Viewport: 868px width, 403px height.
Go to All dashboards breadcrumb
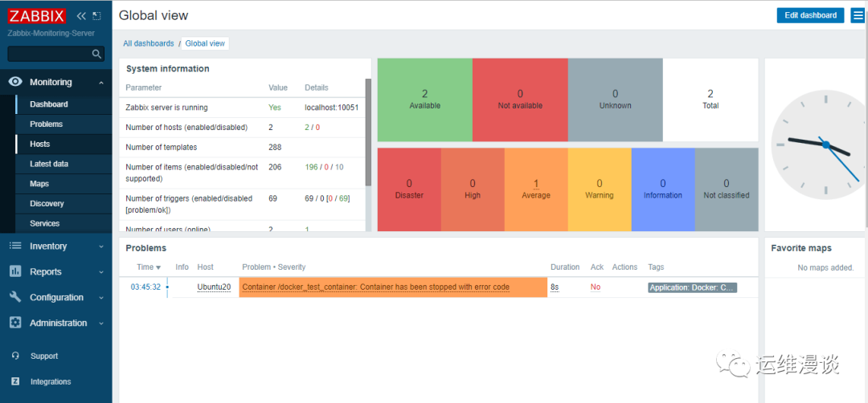pyautogui.click(x=149, y=43)
